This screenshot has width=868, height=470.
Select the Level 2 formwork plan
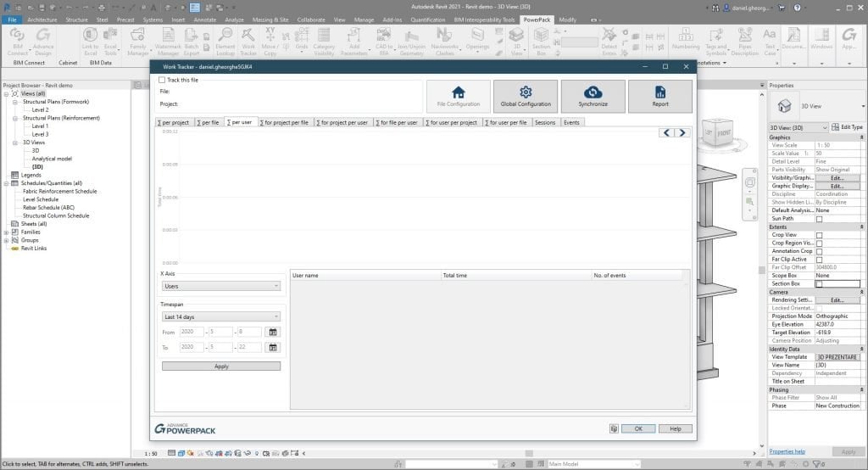coord(40,109)
